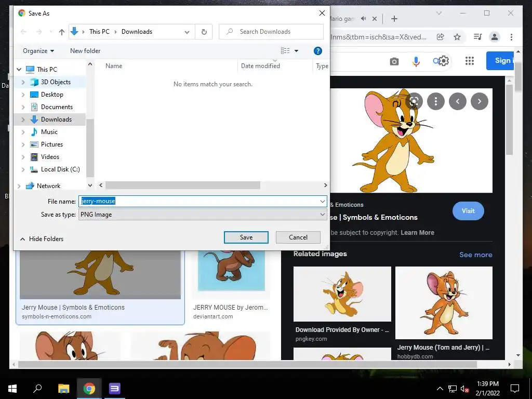This screenshot has width=532, height=399.
Task: Click See more related images
Action: point(476,255)
